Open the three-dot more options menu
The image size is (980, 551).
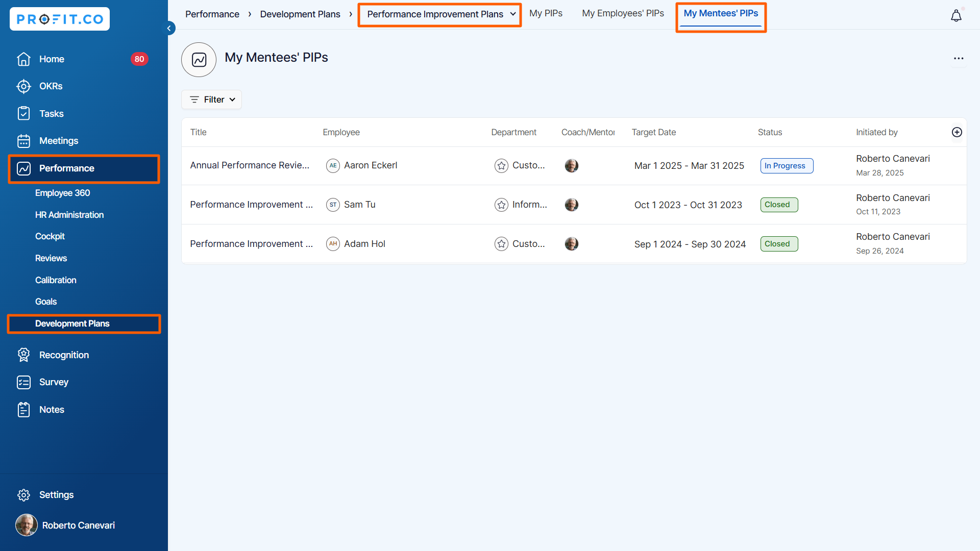(959, 58)
